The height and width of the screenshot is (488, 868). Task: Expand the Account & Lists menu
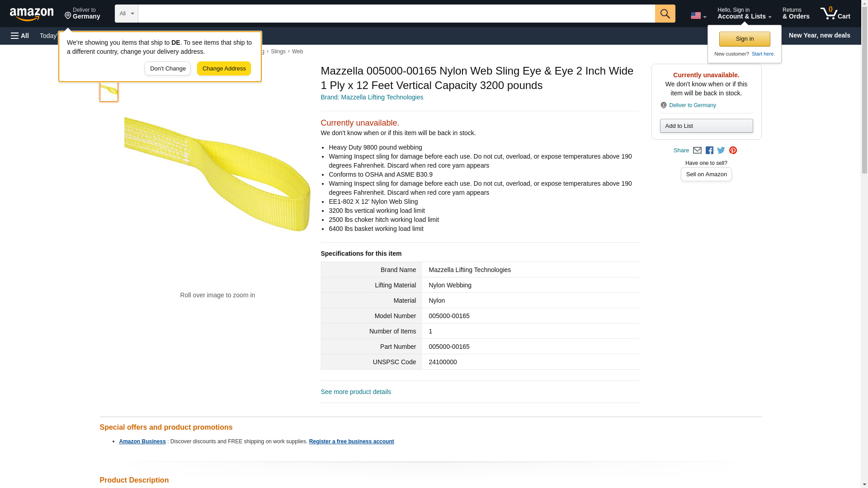[x=744, y=14]
